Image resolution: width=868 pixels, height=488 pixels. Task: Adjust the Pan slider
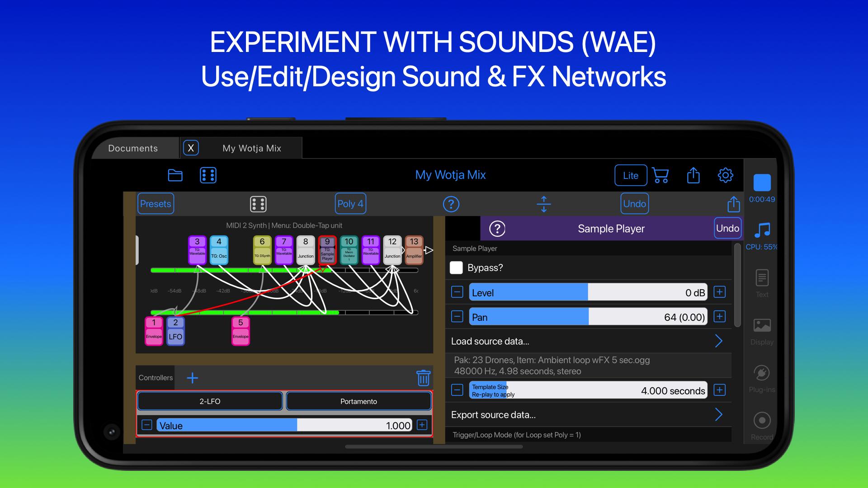tap(588, 317)
